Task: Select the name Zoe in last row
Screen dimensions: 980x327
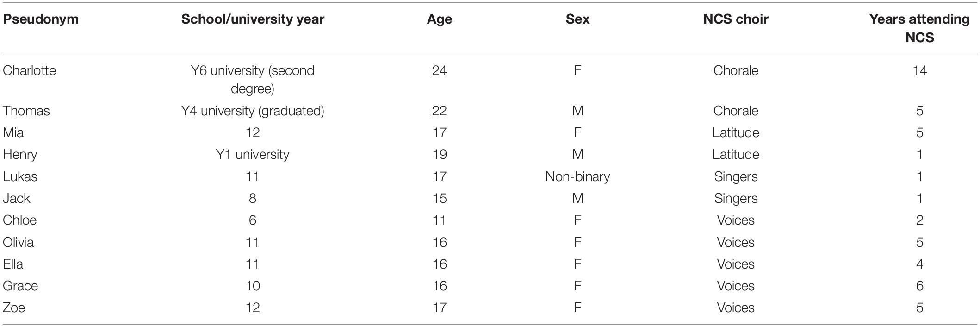Action: coord(14,308)
